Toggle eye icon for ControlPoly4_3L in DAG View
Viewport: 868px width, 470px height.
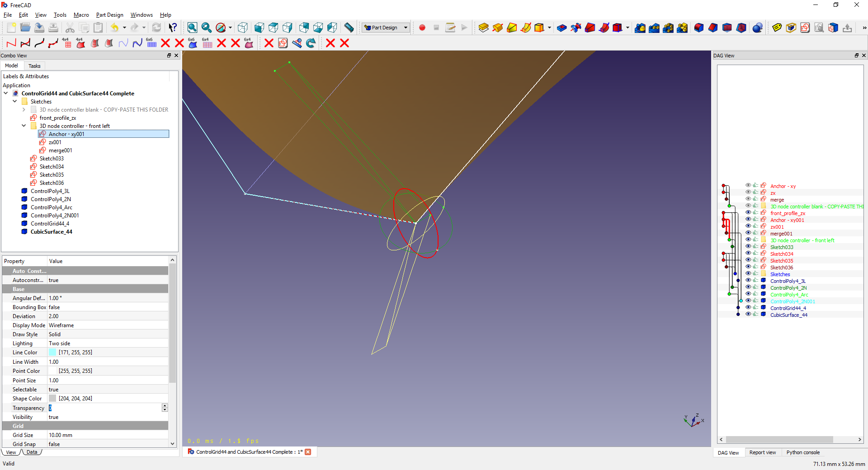(x=748, y=280)
